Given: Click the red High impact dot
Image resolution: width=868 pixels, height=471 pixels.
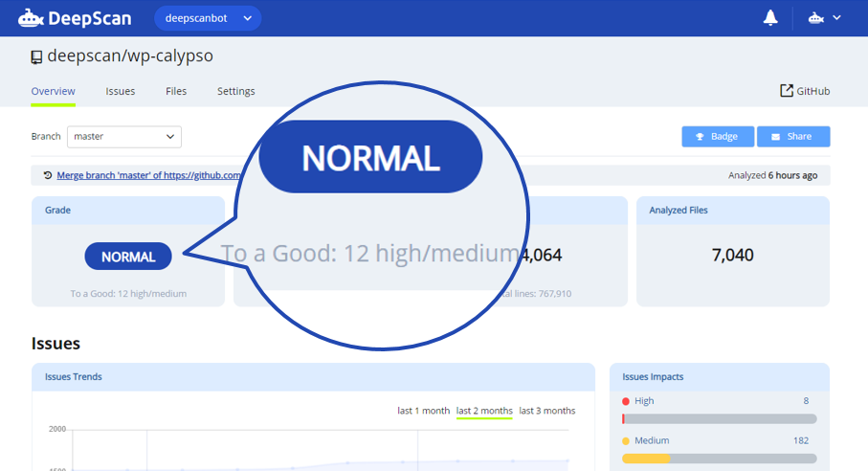Looking at the screenshot, I should tap(626, 401).
